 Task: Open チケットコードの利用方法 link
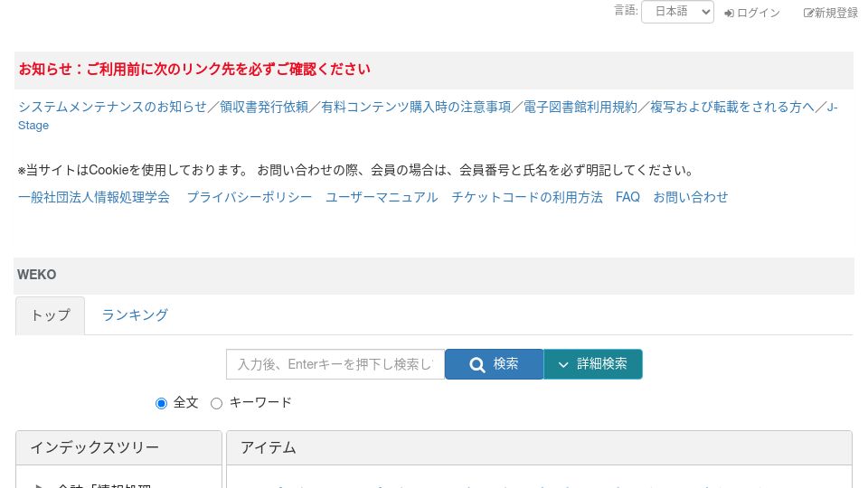click(527, 197)
